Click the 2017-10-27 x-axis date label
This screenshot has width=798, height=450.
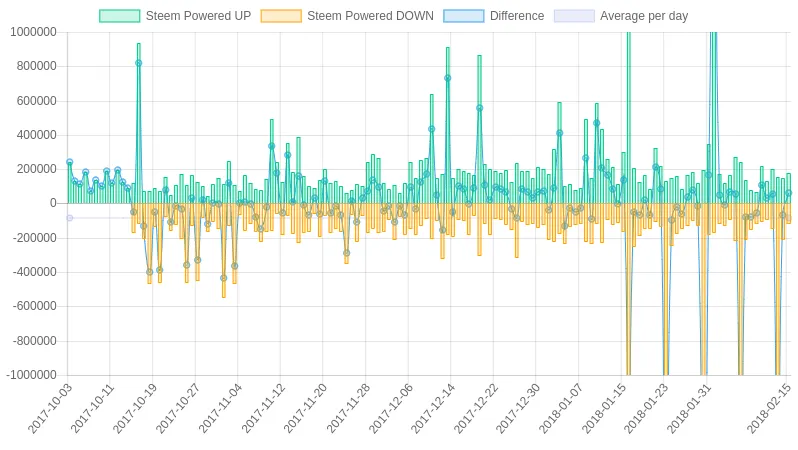coord(178,409)
